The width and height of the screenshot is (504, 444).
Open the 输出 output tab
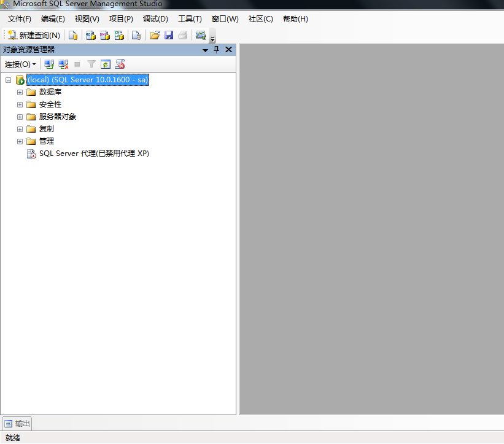[x=17, y=423]
